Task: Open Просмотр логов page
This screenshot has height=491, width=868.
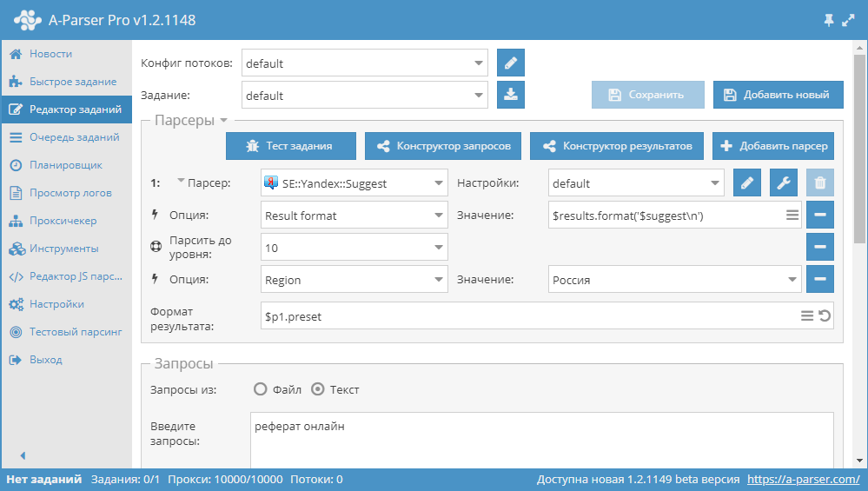Action: pyautogui.click(x=66, y=193)
